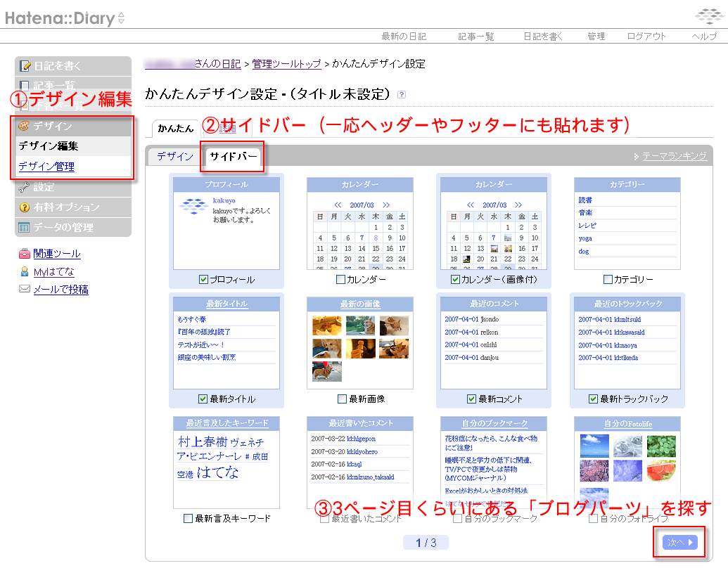The image size is (728, 568).
Task: Enable the カレンダー checkbox without images
Action: [340, 280]
